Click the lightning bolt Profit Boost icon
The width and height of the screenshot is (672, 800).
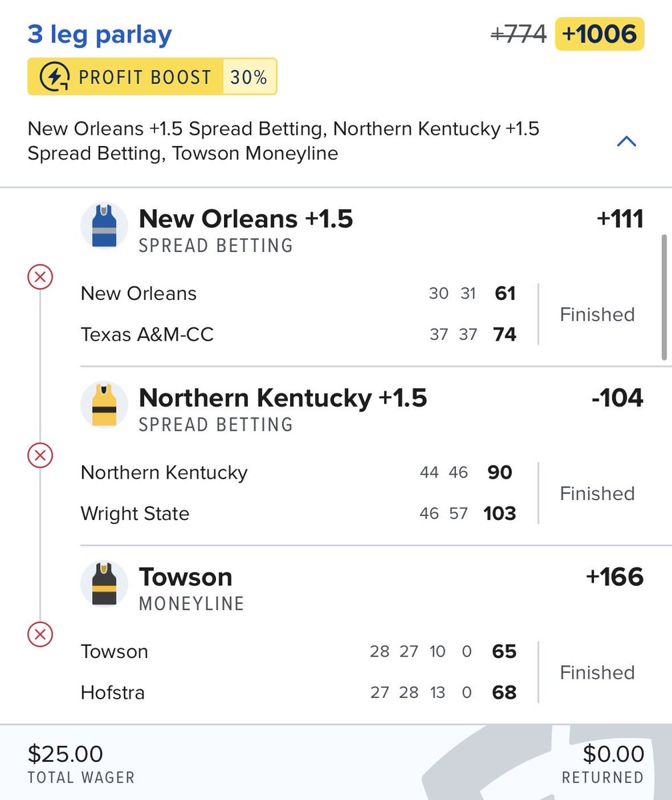click(x=53, y=77)
